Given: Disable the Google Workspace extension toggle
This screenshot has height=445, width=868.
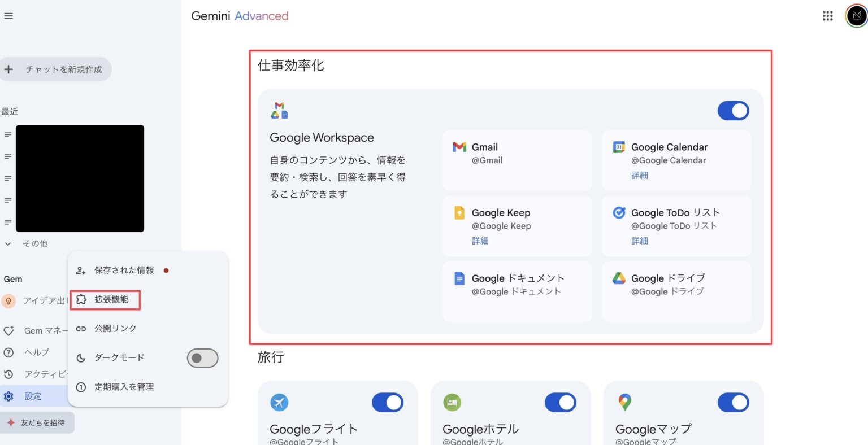Looking at the screenshot, I should [x=733, y=110].
